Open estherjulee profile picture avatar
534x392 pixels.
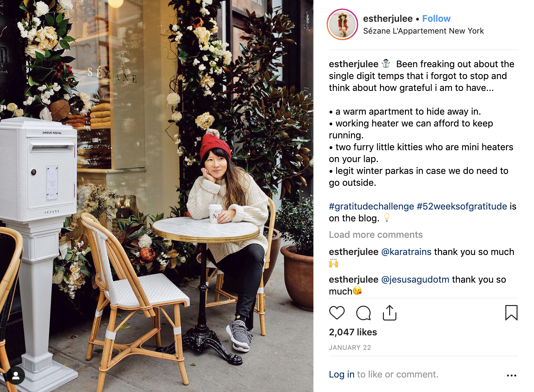pos(342,24)
